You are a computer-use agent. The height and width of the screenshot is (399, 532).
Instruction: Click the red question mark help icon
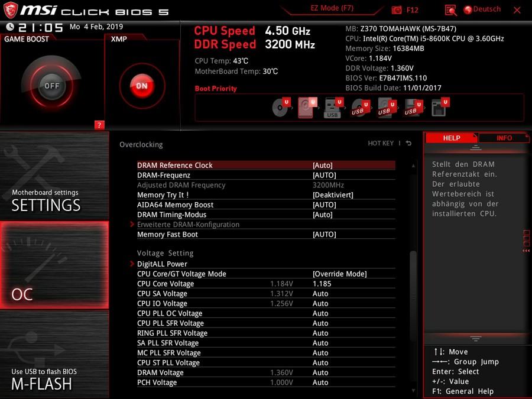pyautogui.click(x=99, y=125)
